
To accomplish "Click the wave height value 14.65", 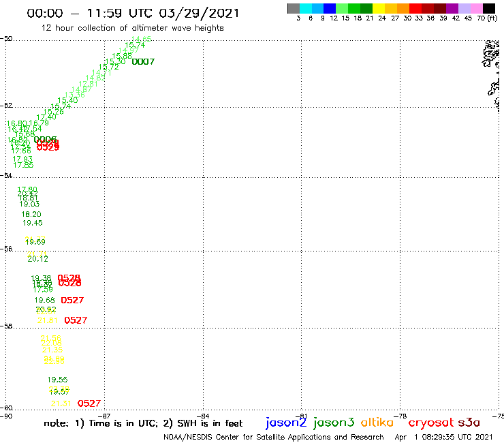I will [142, 39].
